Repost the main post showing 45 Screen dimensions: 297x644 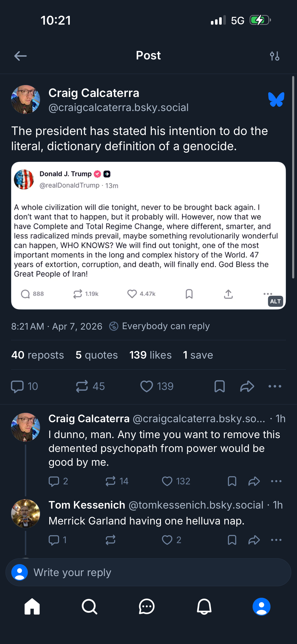(82, 386)
